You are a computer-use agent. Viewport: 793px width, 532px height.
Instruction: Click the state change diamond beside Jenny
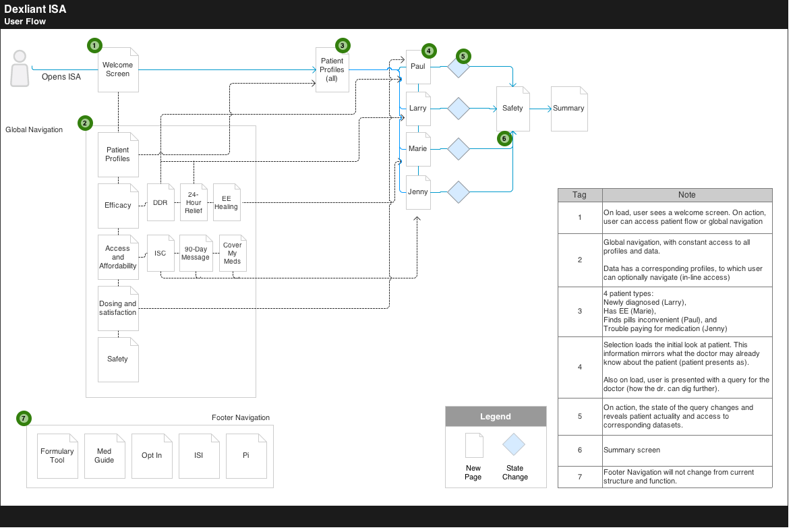[x=459, y=192]
